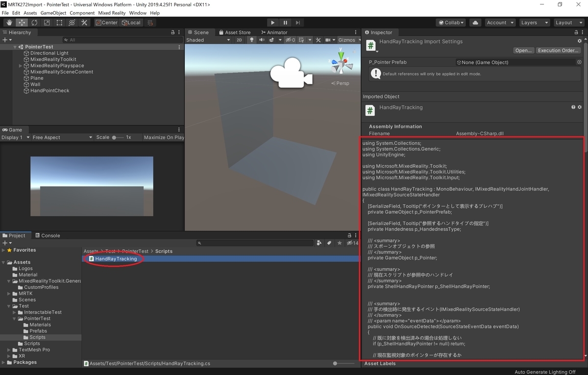Pick object for P_Pointer Prefab field

click(579, 62)
